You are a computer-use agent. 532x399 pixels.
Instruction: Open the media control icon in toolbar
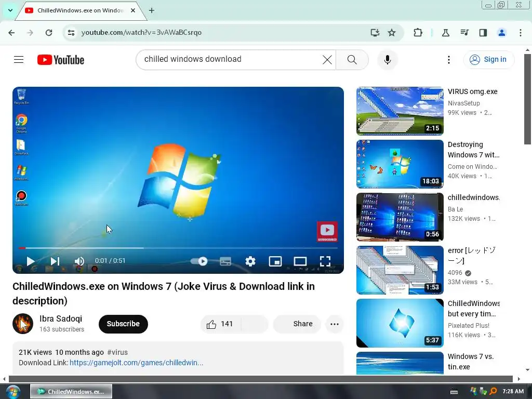[x=464, y=33]
